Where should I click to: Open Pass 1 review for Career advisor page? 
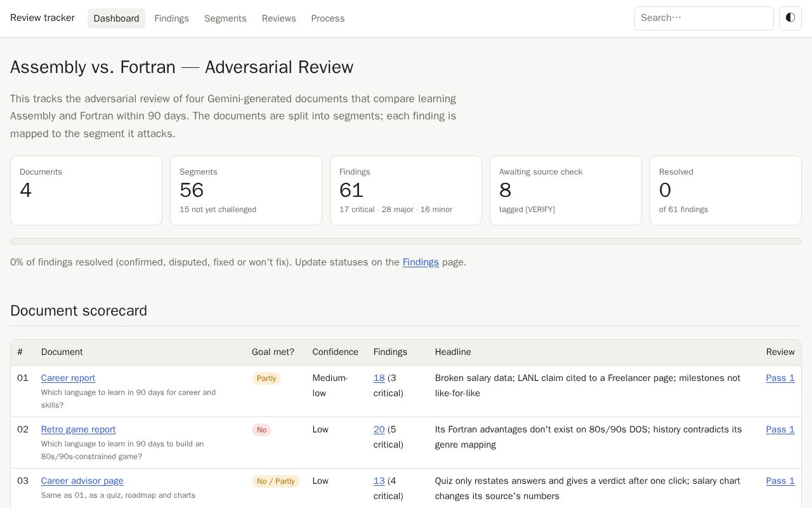[780, 481]
